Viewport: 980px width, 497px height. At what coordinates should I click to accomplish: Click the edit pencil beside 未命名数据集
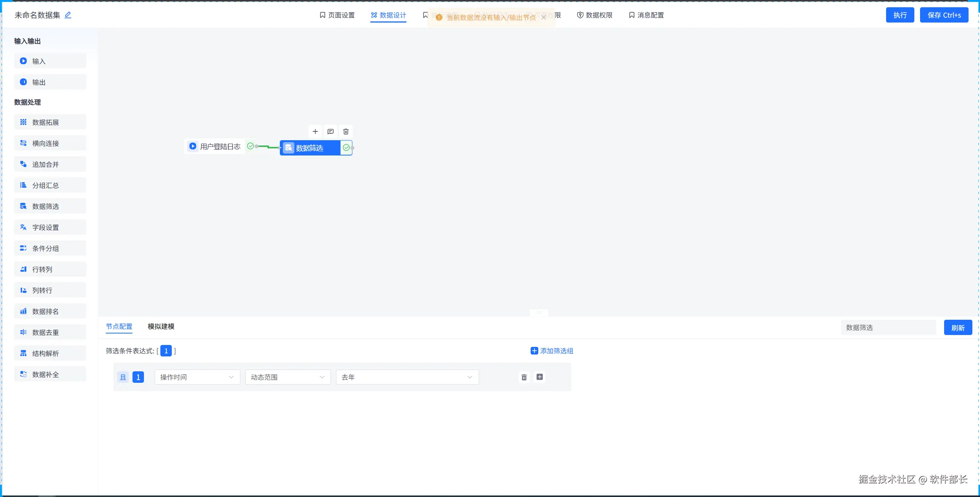tap(68, 15)
